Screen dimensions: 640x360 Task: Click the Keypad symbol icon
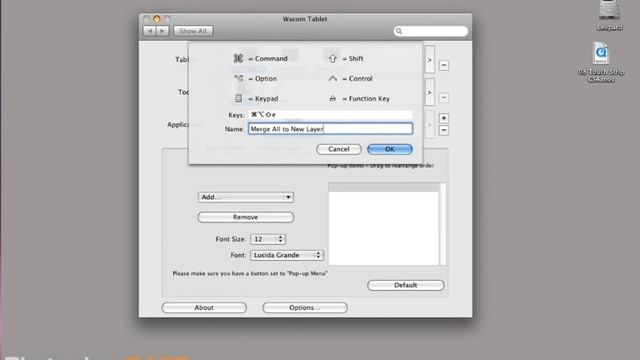point(238,98)
